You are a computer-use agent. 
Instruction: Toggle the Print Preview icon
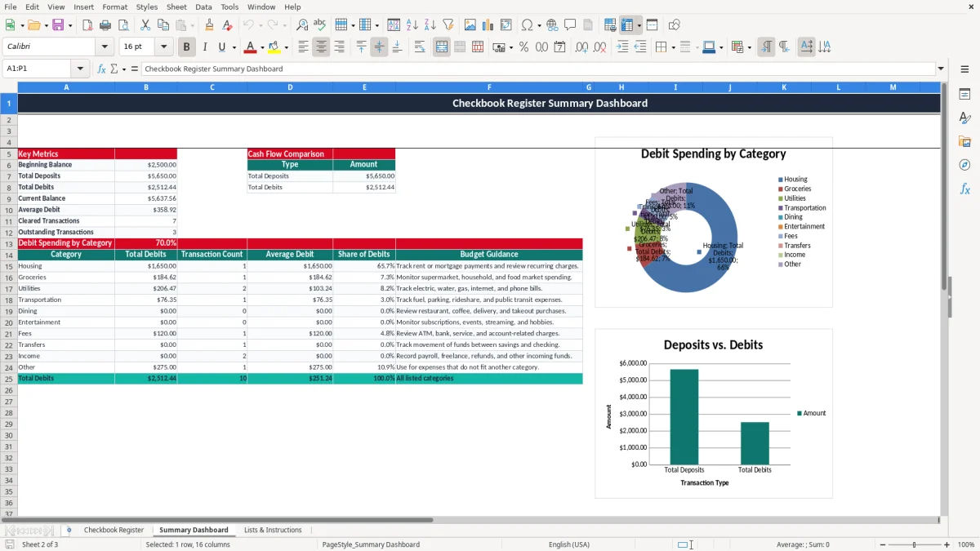(x=123, y=25)
